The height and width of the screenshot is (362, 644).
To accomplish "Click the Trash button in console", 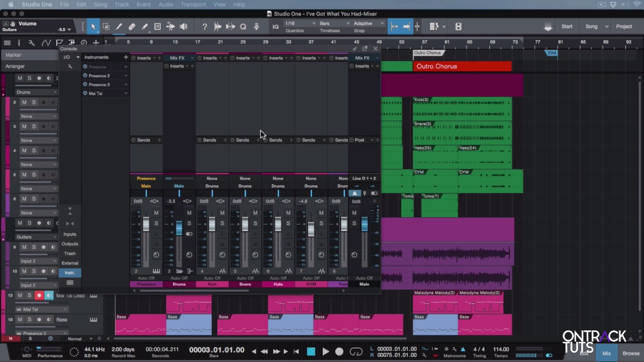I will tap(70, 253).
